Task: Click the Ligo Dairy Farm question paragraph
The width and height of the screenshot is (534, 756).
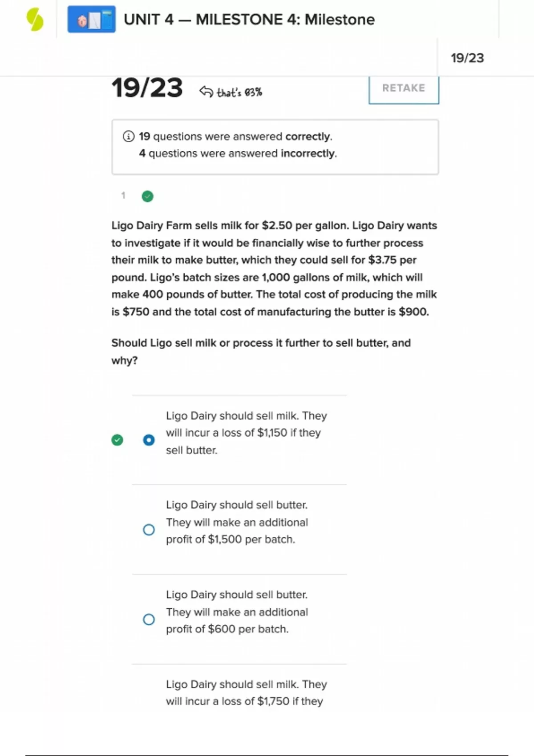Action: point(274,268)
